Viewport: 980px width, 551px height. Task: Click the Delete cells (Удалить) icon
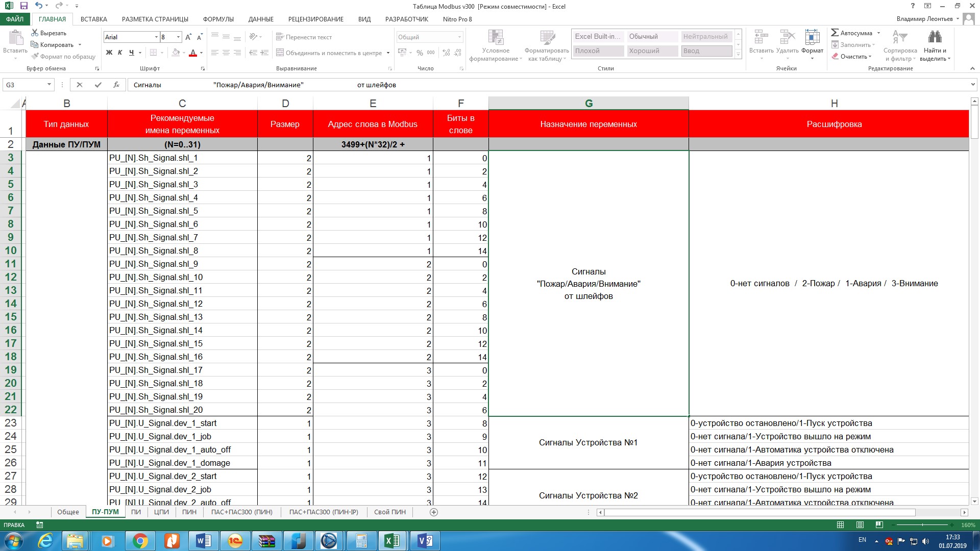pyautogui.click(x=788, y=37)
